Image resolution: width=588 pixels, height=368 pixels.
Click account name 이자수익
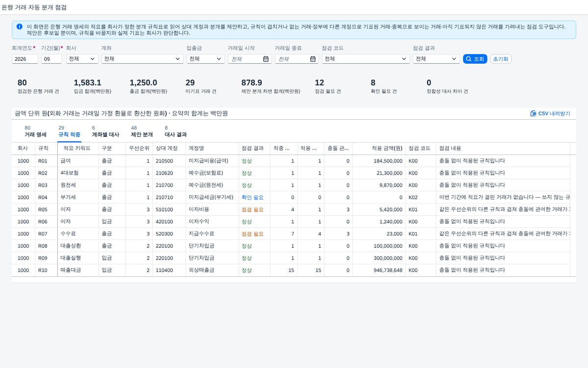199,222
